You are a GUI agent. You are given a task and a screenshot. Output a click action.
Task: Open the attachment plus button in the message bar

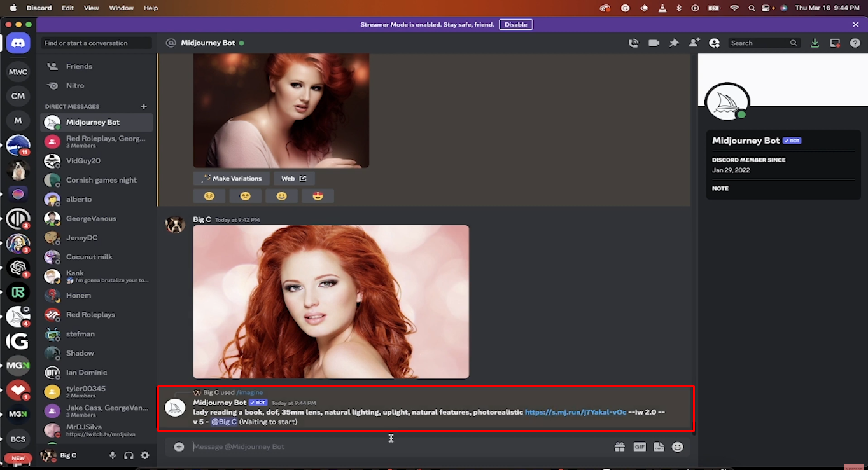(x=179, y=446)
